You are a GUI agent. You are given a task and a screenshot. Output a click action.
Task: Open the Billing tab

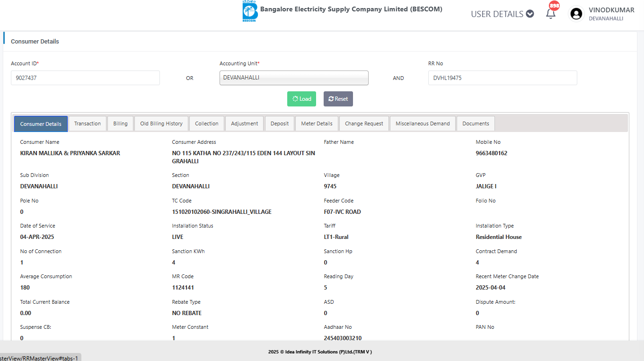click(x=120, y=123)
